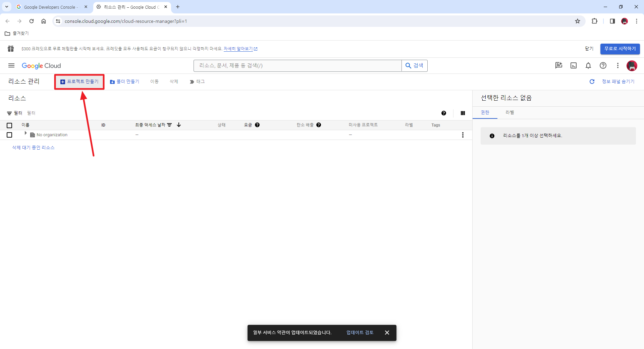644x349 pixels.
Task: Click the 프로젝트 만들기 button
Action: [79, 82]
